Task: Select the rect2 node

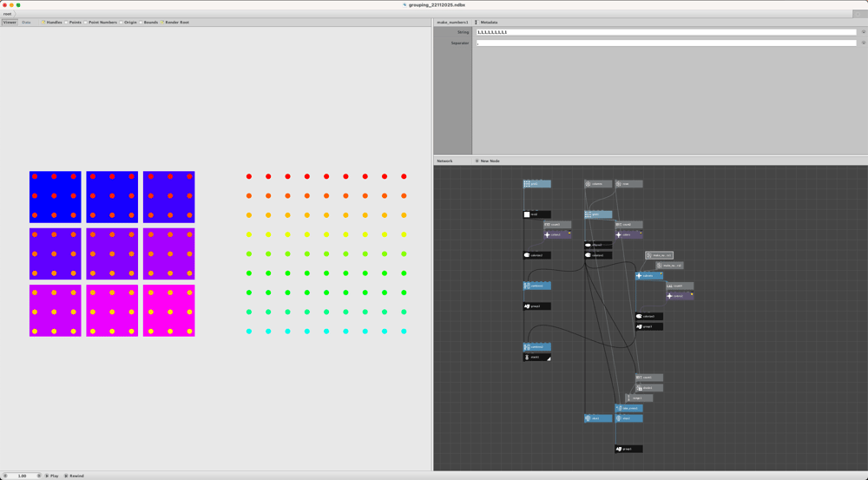Action: [x=537, y=214]
